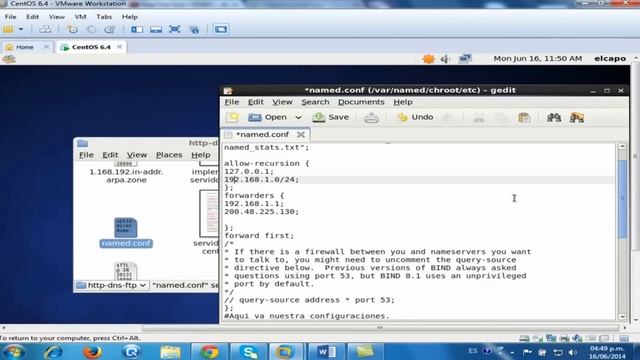Click the gedit New document icon
This screenshot has width=640, height=360.
(232, 118)
